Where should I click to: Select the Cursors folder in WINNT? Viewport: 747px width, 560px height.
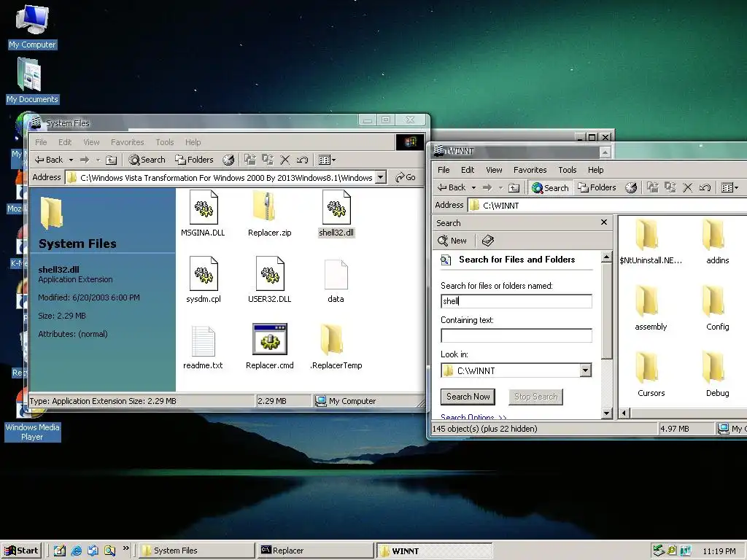647,367
